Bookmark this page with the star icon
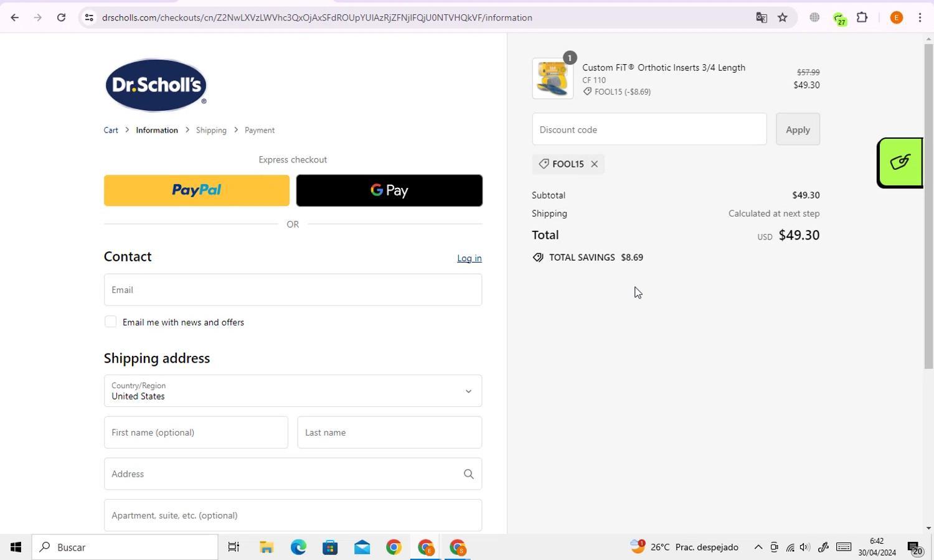The width and height of the screenshot is (934, 560). click(783, 17)
